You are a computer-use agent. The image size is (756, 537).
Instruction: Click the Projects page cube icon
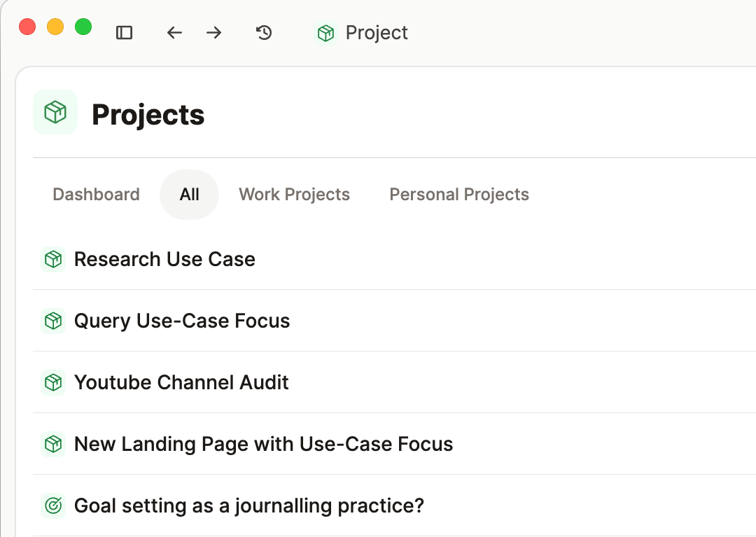pos(55,112)
